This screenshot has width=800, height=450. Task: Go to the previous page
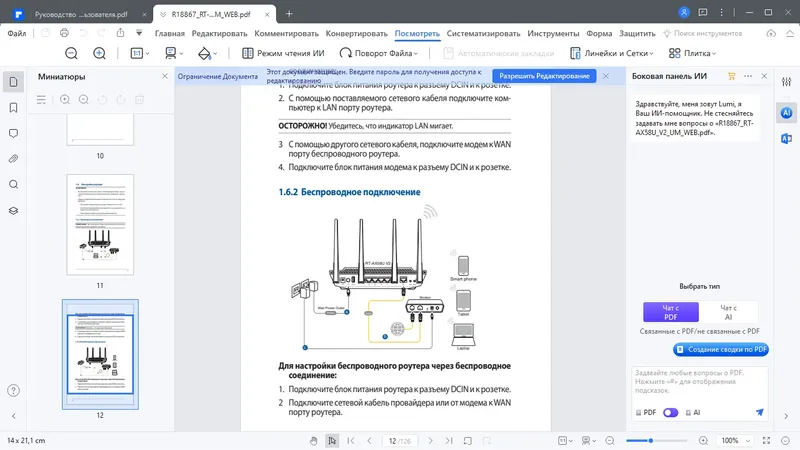pyautogui.click(x=369, y=441)
